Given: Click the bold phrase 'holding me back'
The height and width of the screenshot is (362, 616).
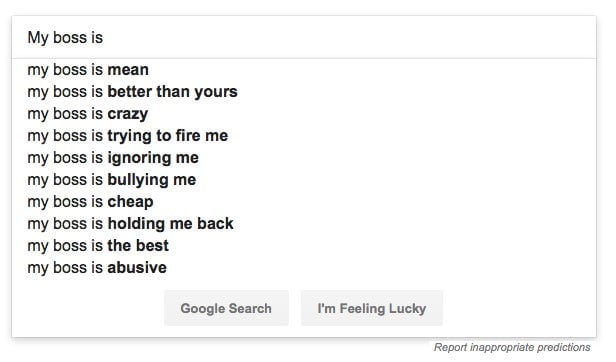Looking at the screenshot, I should (x=170, y=224).
